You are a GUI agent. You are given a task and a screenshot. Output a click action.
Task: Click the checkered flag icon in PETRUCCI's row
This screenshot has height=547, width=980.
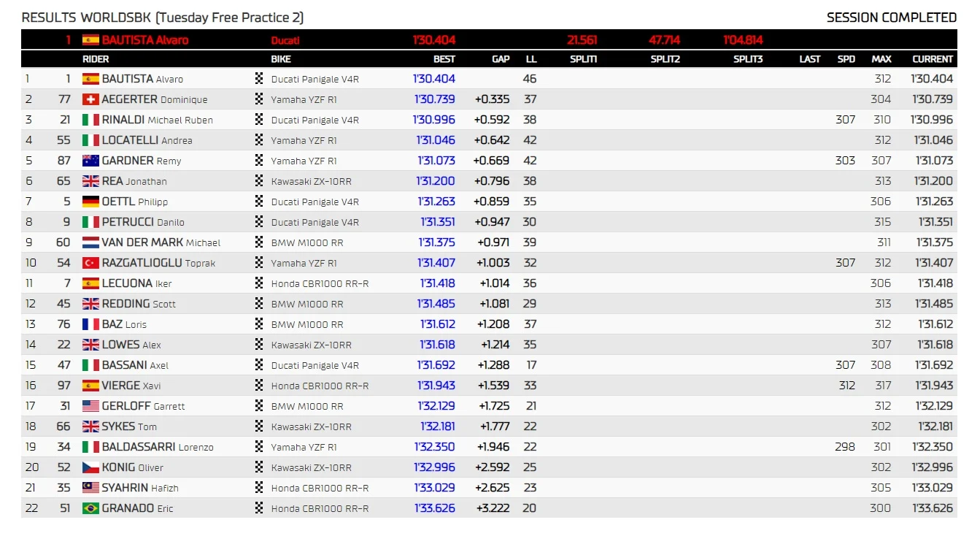[x=258, y=222]
